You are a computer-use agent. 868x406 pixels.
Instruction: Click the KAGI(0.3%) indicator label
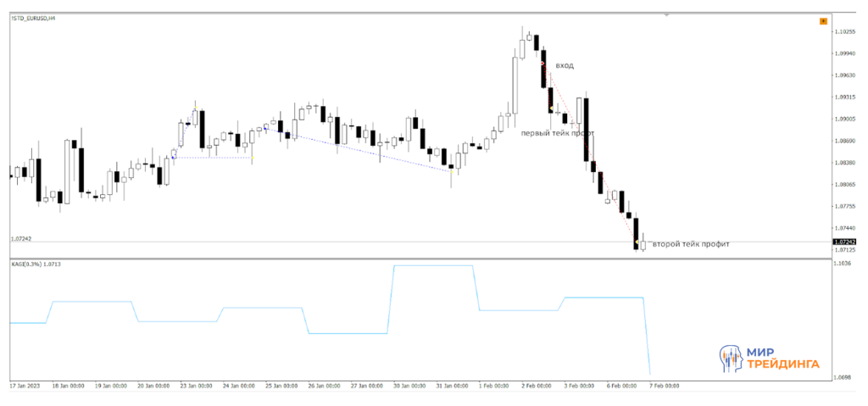tap(34, 264)
